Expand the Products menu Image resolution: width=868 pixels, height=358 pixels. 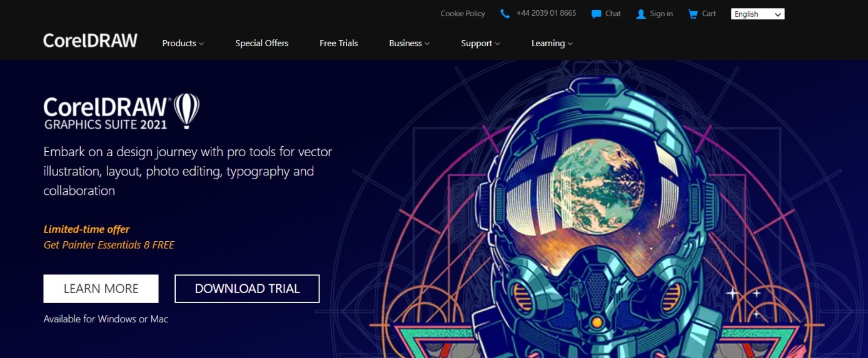click(183, 43)
